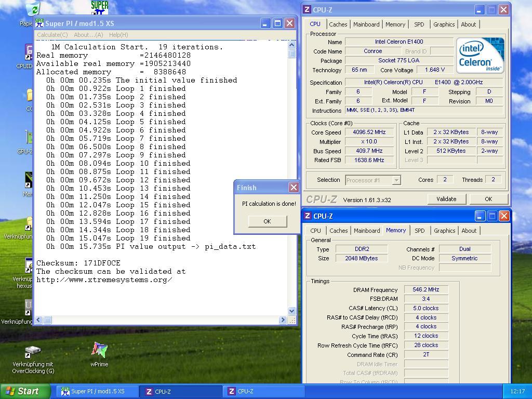Switch to Graphics tab in lower CPU-Z

click(445, 231)
